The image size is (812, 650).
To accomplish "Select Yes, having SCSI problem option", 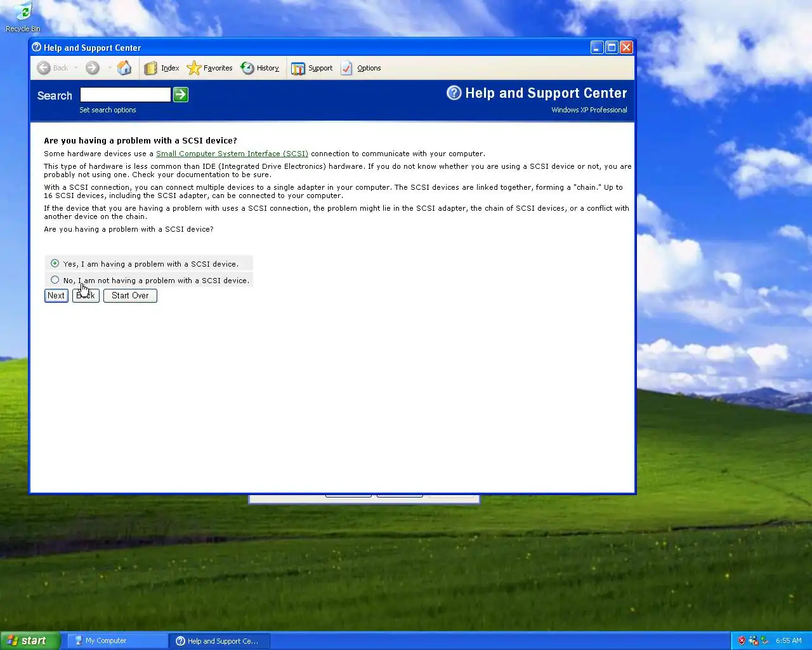I will (x=55, y=263).
